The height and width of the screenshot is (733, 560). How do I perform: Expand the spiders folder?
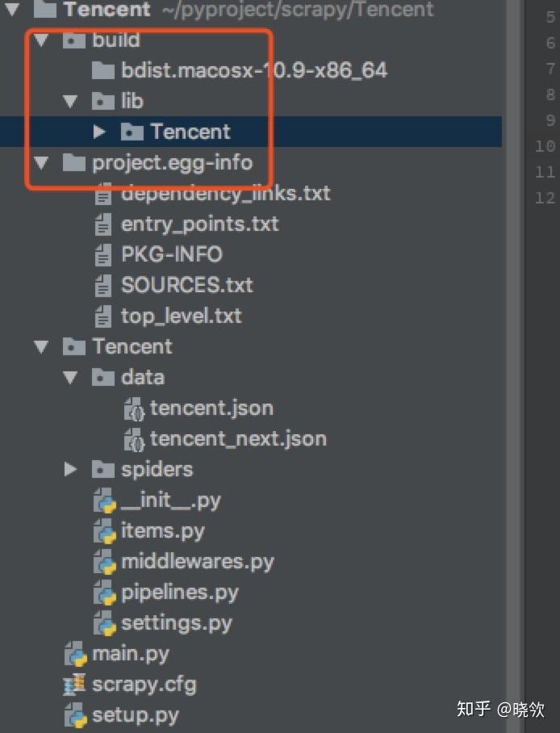click(x=71, y=469)
